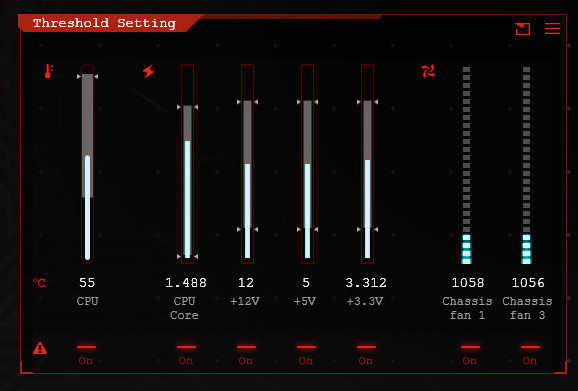Image resolution: width=578 pixels, height=391 pixels.
Task: Click the +3.3V lower threshold marker
Action: click(367, 229)
